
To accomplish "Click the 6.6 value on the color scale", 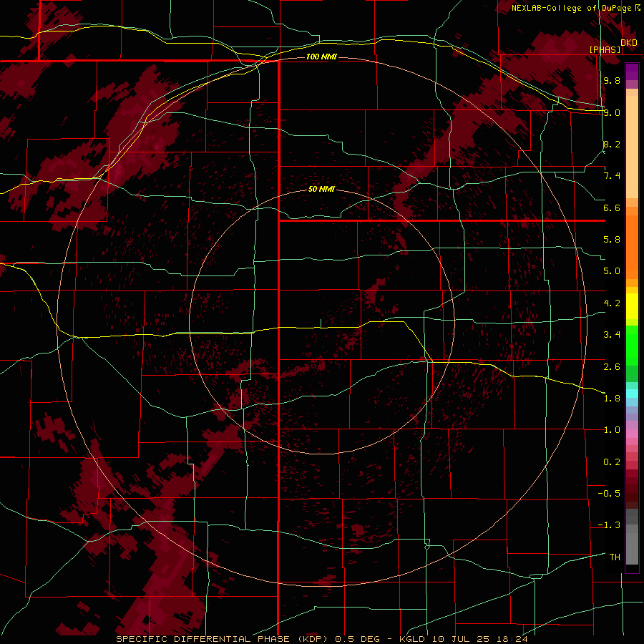I will (x=612, y=208).
